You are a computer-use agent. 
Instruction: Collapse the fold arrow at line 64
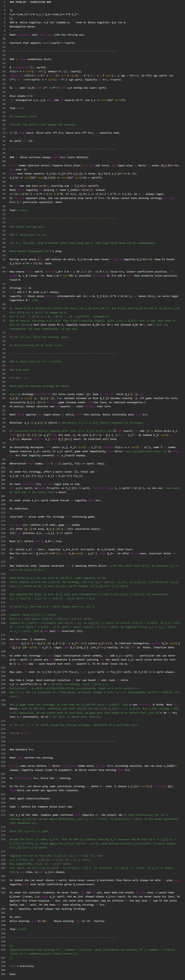tap(7, 272)
